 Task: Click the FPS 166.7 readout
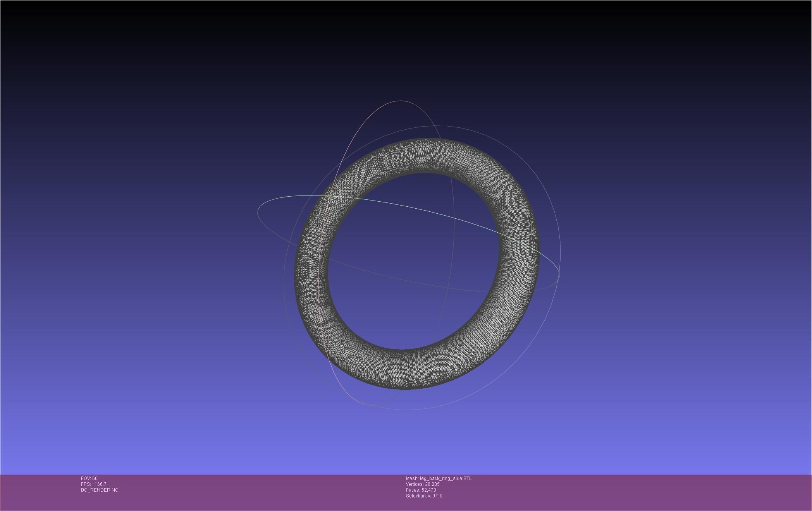pyautogui.click(x=93, y=484)
